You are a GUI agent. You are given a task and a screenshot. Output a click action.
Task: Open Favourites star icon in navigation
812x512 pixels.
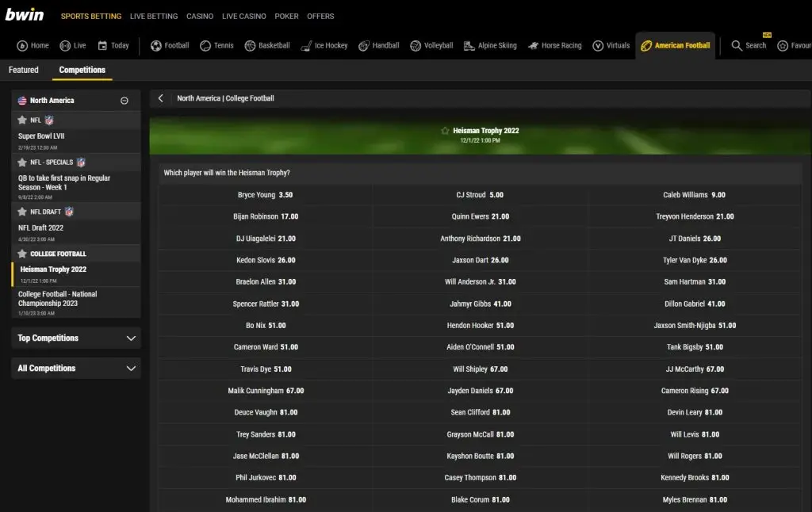coord(783,45)
